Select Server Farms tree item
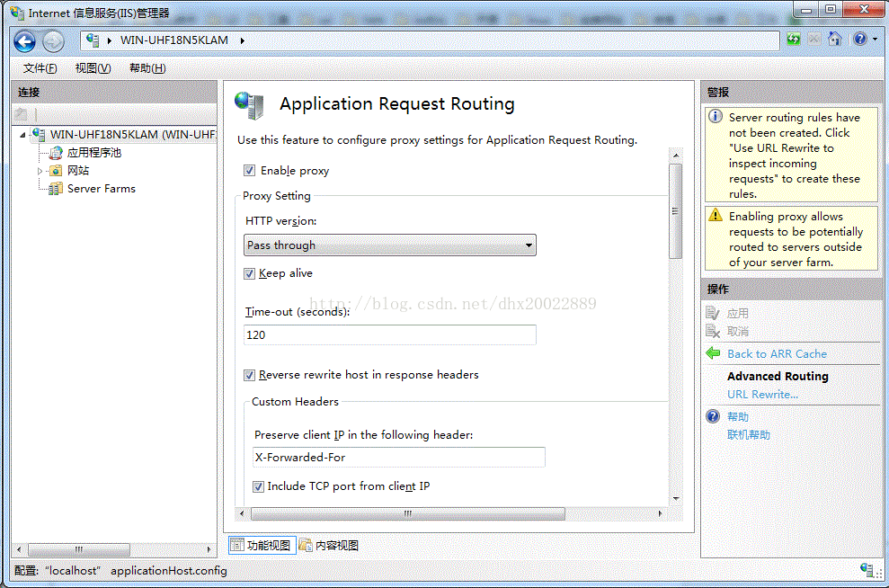Viewport: 889px width, 588px height. 102,189
